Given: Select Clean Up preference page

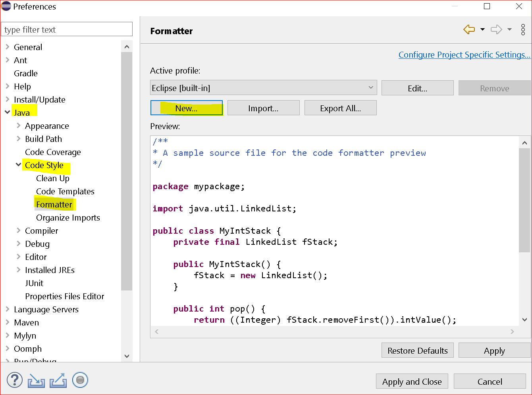Looking at the screenshot, I should pyautogui.click(x=52, y=178).
